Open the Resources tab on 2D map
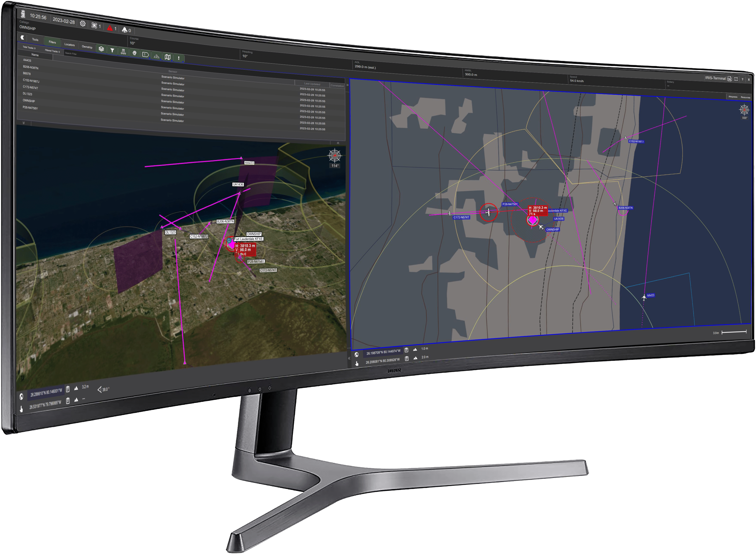Image resolution: width=756 pixels, height=554 pixels. pyautogui.click(x=746, y=98)
